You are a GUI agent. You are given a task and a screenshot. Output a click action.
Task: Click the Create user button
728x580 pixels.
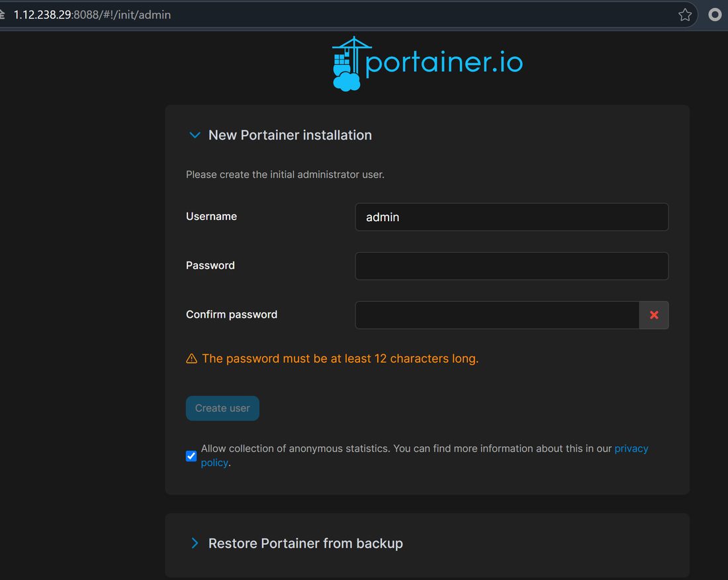tap(222, 408)
